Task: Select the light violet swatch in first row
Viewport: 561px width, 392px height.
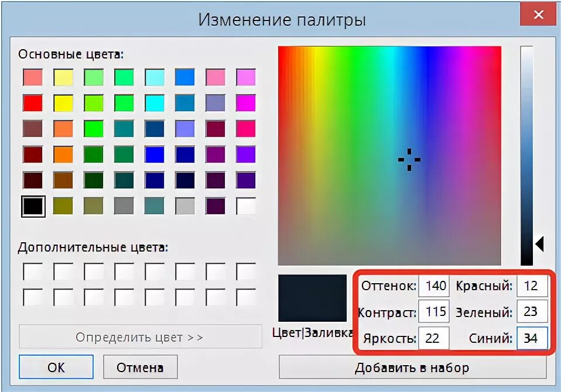Action: (x=246, y=78)
